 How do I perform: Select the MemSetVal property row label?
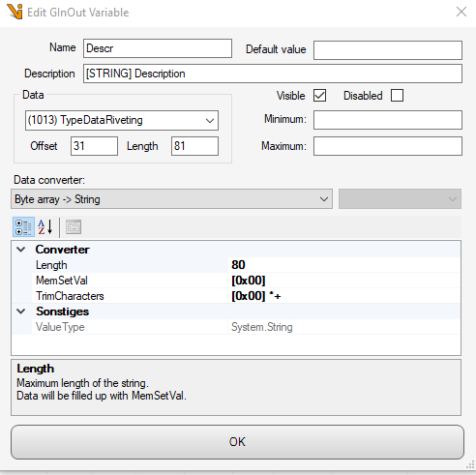[62, 281]
